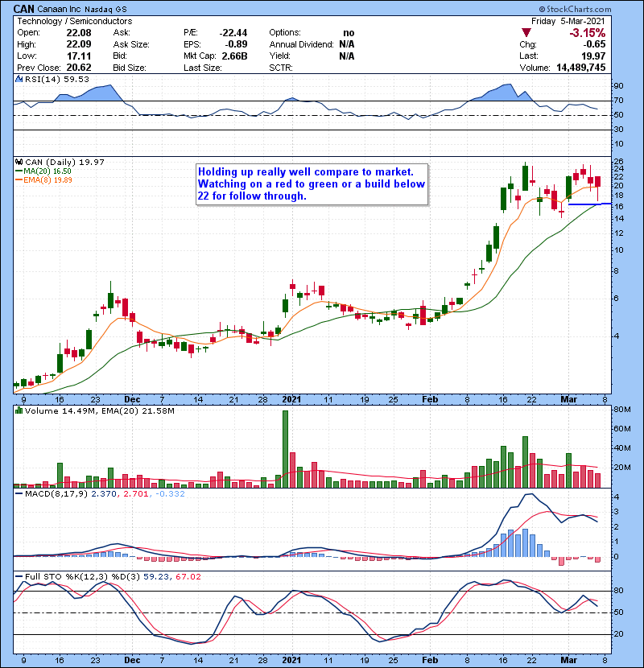The image size is (644, 668).
Task: Click the MA(20) 16.50 legend entry
Action: [43, 171]
